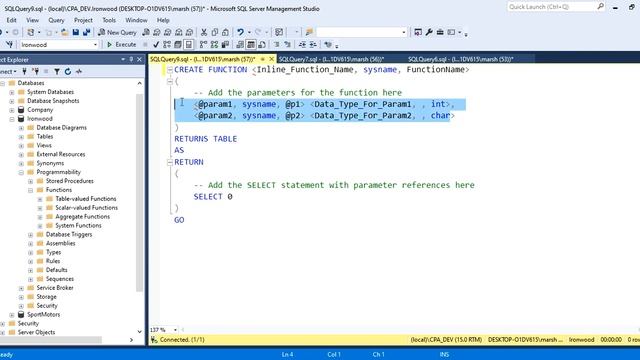Click the Decrease Indent icon
This screenshot has width=640, height=360.
click(x=302, y=44)
